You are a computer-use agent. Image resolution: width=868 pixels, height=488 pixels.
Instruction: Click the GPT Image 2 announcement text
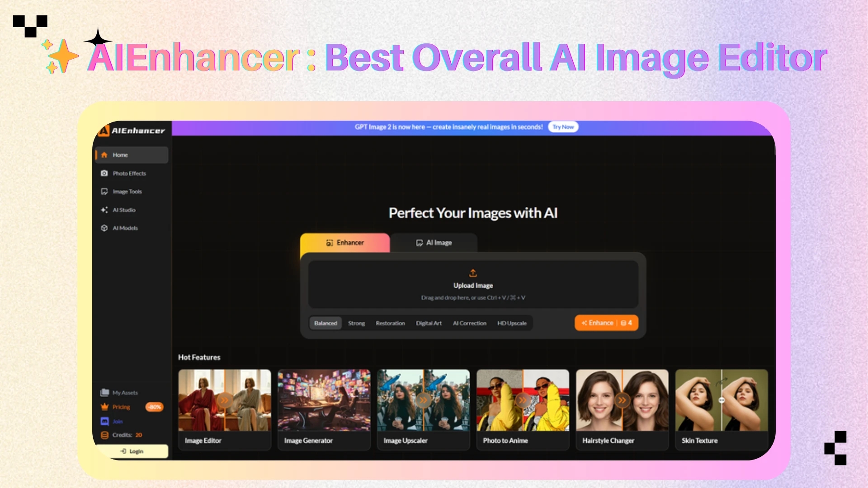[448, 127]
